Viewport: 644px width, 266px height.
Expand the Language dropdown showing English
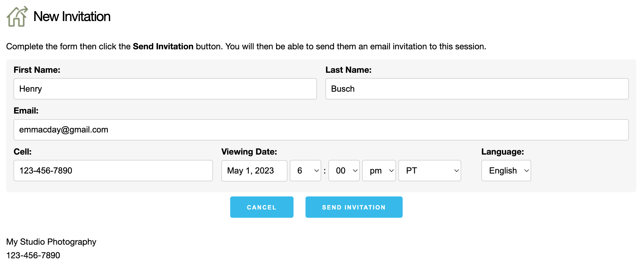tap(506, 171)
